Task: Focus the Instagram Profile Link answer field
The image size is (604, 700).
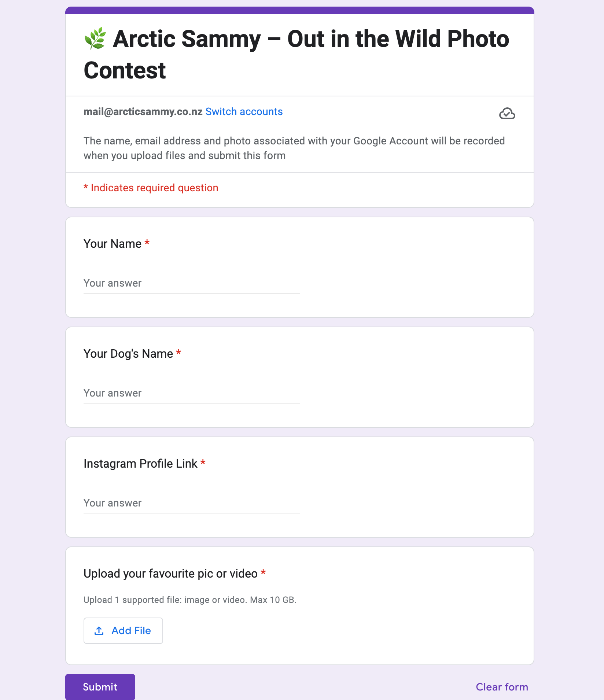Action: click(x=192, y=503)
